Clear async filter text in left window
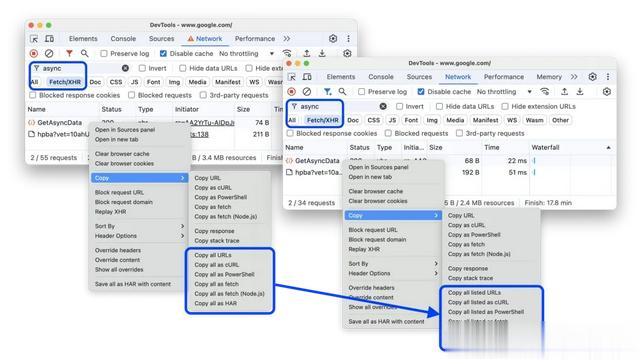Screen dimensions: 640x364 (x=125, y=68)
